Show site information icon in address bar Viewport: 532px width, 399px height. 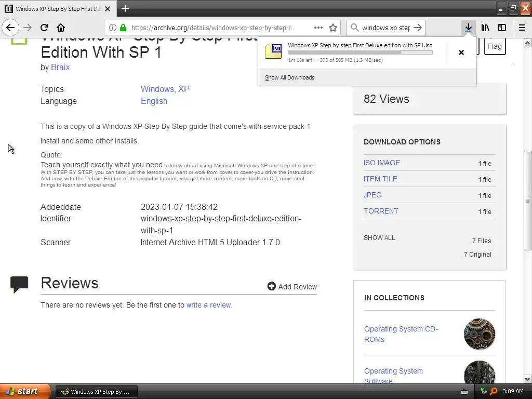[113, 28]
